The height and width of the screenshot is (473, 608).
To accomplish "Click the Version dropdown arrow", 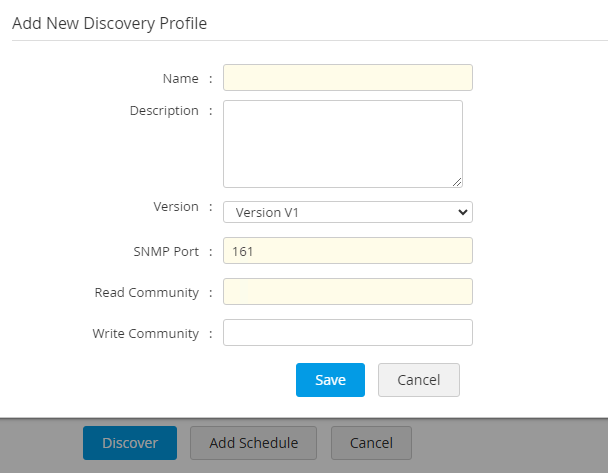I will click(461, 212).
